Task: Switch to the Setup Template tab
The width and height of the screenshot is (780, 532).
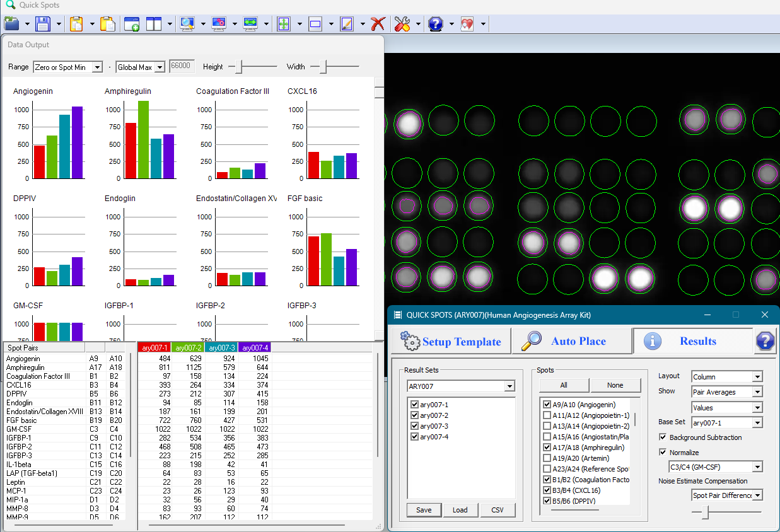Action: tap(450, 341)
